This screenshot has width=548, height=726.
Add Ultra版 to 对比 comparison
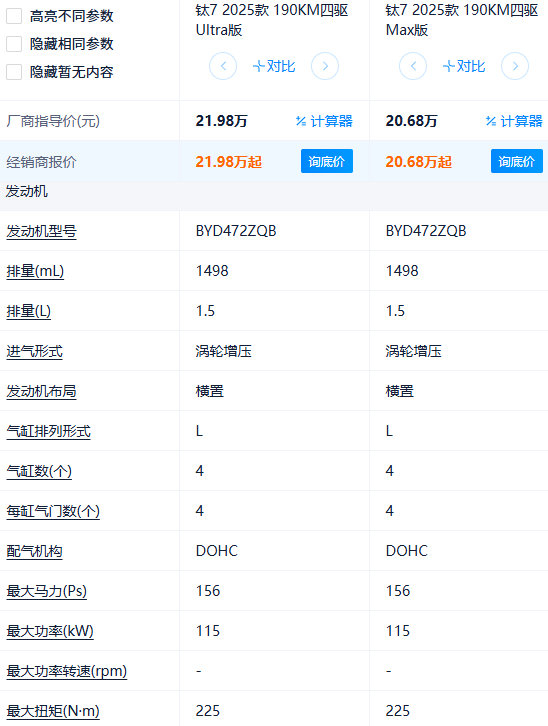[x=274, y=66]
